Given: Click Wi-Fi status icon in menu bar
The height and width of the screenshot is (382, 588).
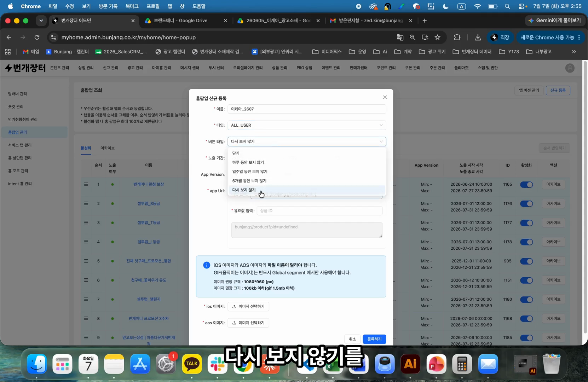Looking at the screenshot, I should click(478, 6).
